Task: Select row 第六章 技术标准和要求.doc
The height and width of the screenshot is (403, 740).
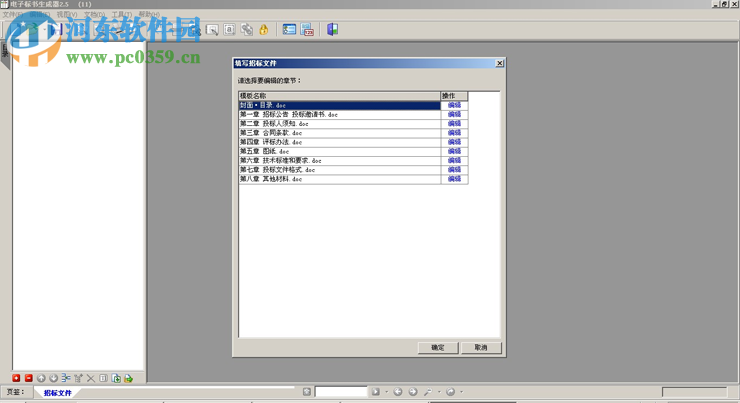Action: click(x=339, y=160)
